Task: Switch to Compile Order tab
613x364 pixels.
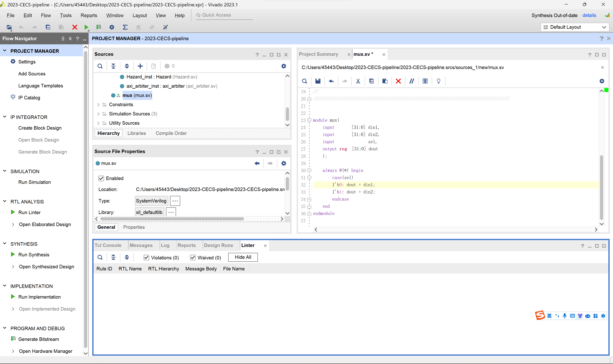Action: click(x=171, y=133)
